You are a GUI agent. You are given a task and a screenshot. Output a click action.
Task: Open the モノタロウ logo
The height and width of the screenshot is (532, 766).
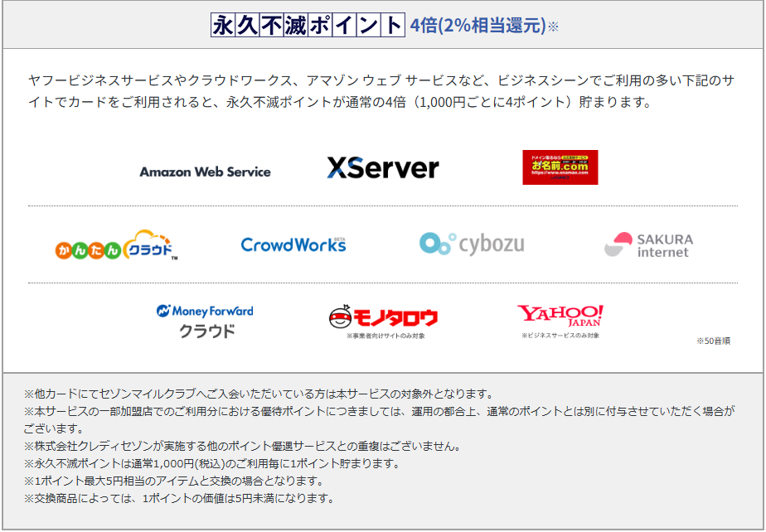pyautogui.click(x=384, y=317)
